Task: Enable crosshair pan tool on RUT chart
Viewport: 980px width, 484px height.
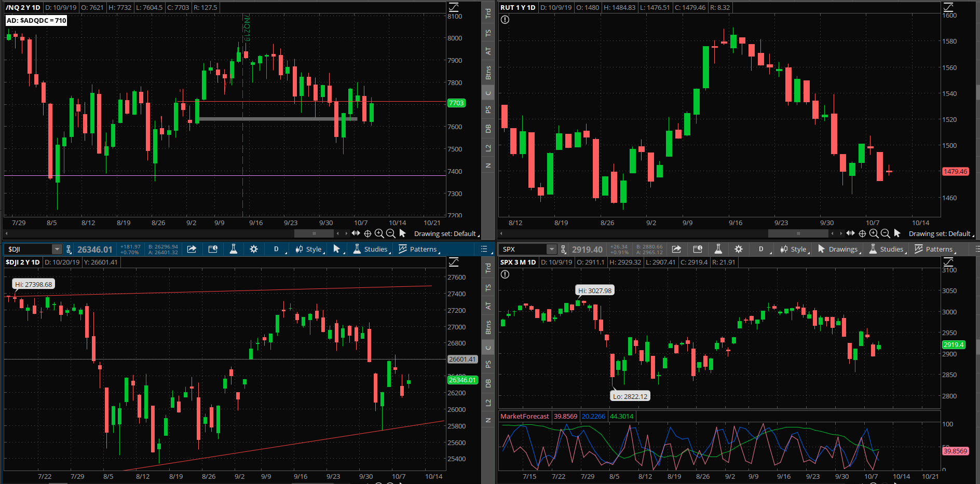Action: 862,233
